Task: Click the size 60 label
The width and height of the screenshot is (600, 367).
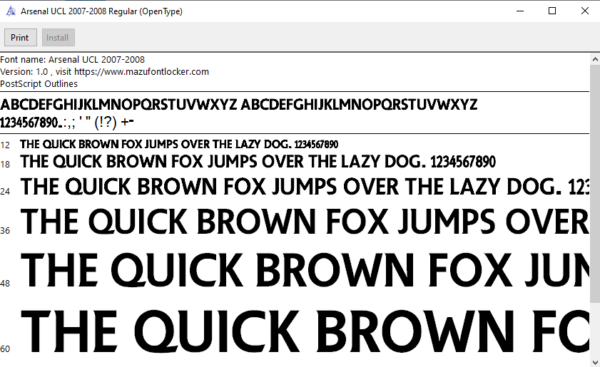Action: pyautogui.click(x=5, y=349)
